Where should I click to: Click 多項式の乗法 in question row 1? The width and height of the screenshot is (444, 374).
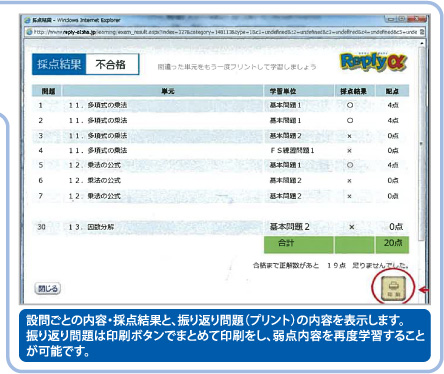point(107,105)
